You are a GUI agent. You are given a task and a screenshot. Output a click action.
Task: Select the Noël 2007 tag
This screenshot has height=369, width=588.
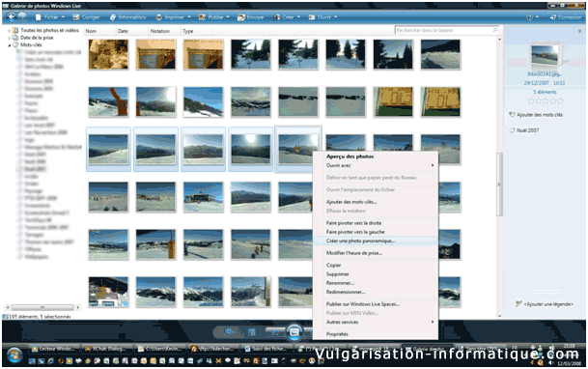click(x=527, y=130)
